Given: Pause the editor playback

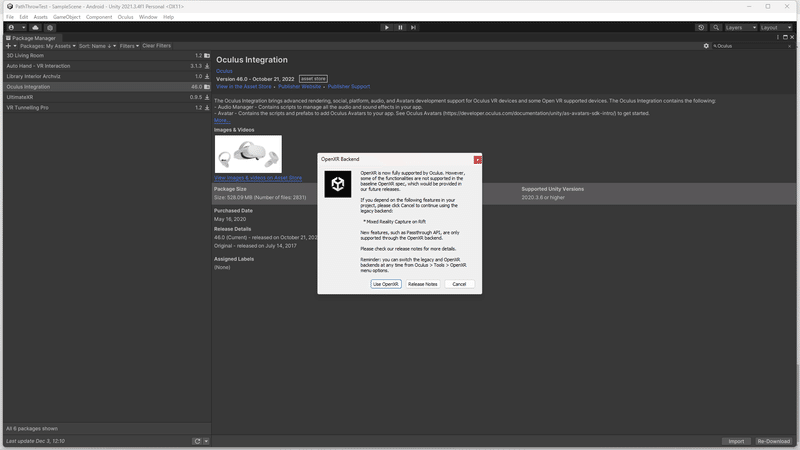Looking at the screenshot, I should coord(401,28).
